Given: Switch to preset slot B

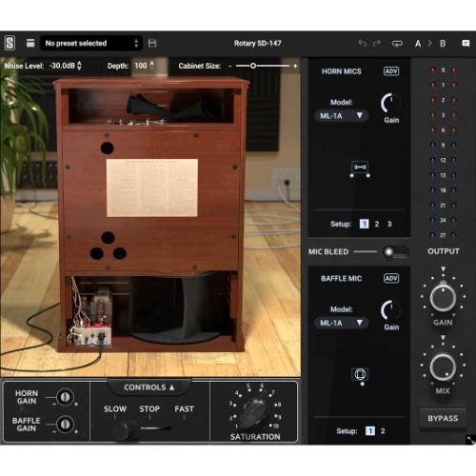Looking at the screenshot, I should tap(443, 43).
